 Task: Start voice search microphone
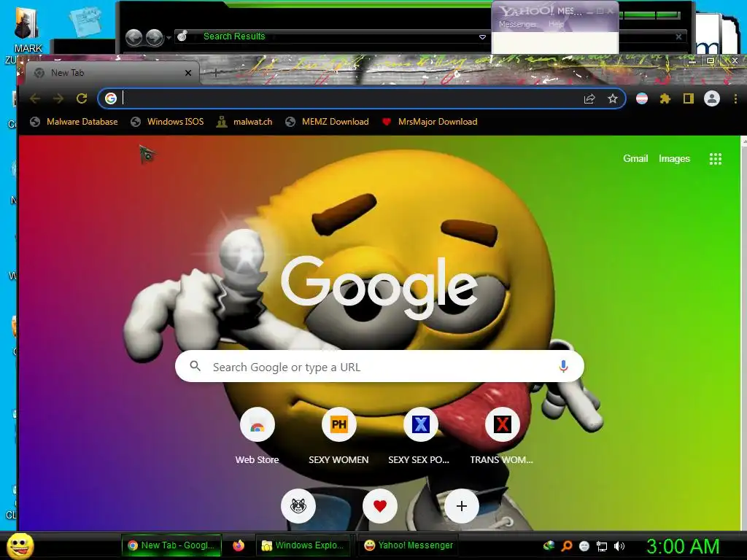[x=563, y=366]
